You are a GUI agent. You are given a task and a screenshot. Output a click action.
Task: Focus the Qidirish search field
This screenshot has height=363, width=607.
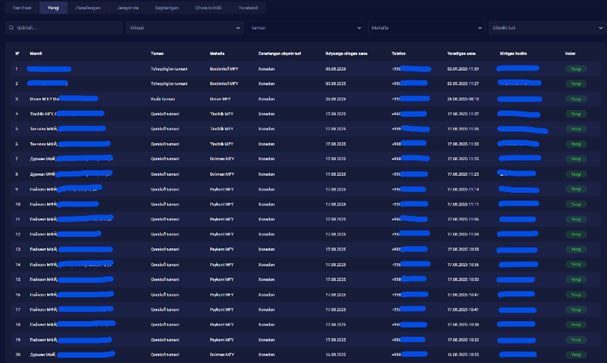pyautogui.click(x=64, y=28)
